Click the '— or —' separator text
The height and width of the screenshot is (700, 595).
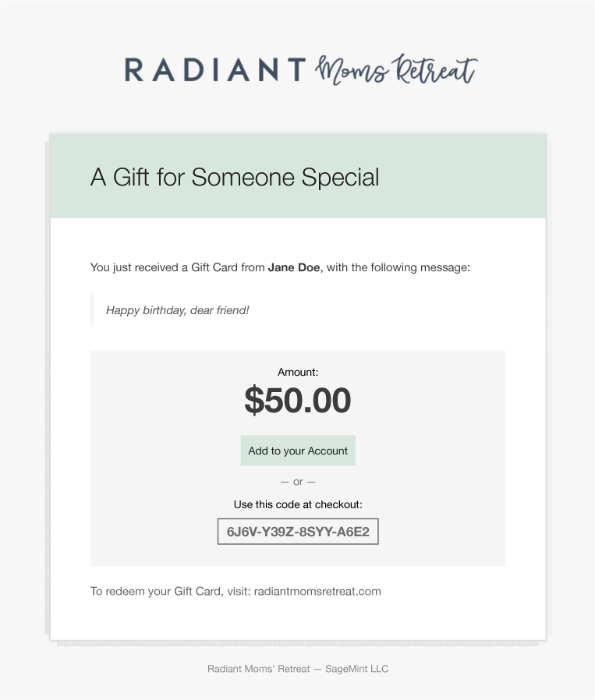[x=298, y=482]
